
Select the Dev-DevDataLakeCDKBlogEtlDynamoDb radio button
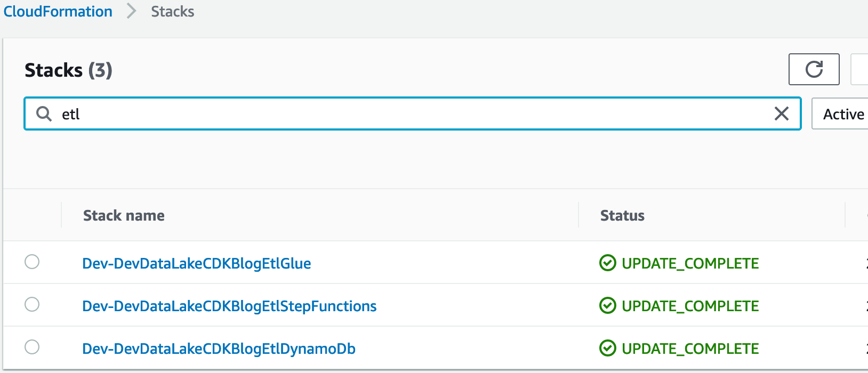[32, 347]
